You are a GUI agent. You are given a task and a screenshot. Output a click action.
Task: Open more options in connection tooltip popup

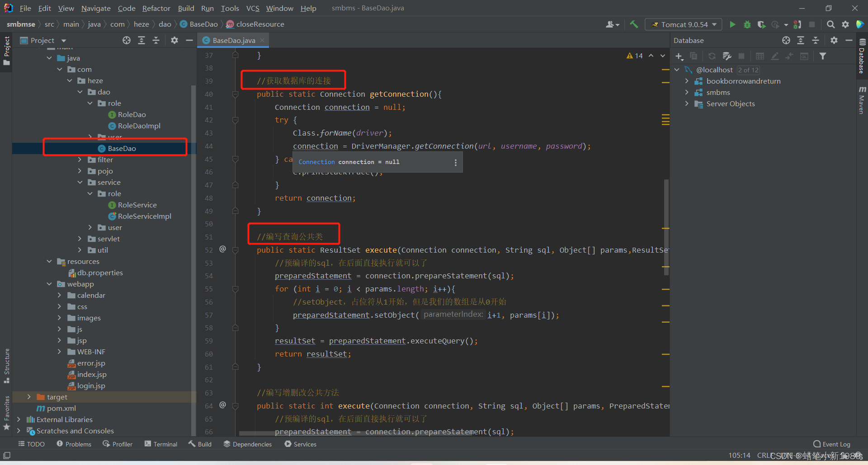click(x=455, y=162)
